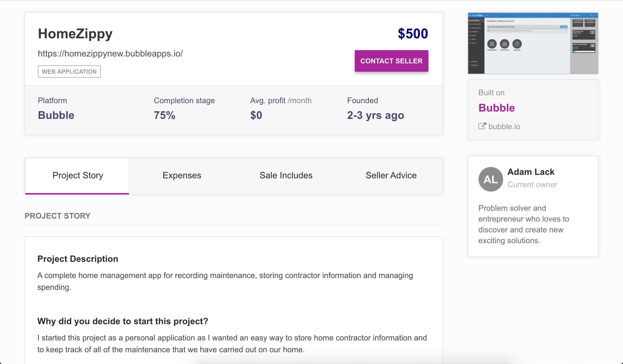
Task: Click the HomeZippy listing title
Action: point(75,34)
